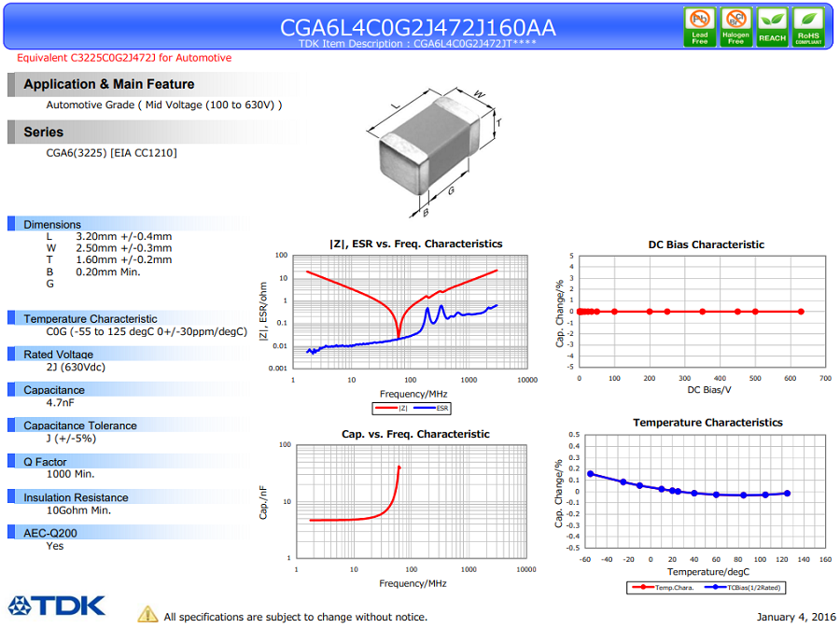Select the Temp.Chara. legend entry

tap(664, 587)
